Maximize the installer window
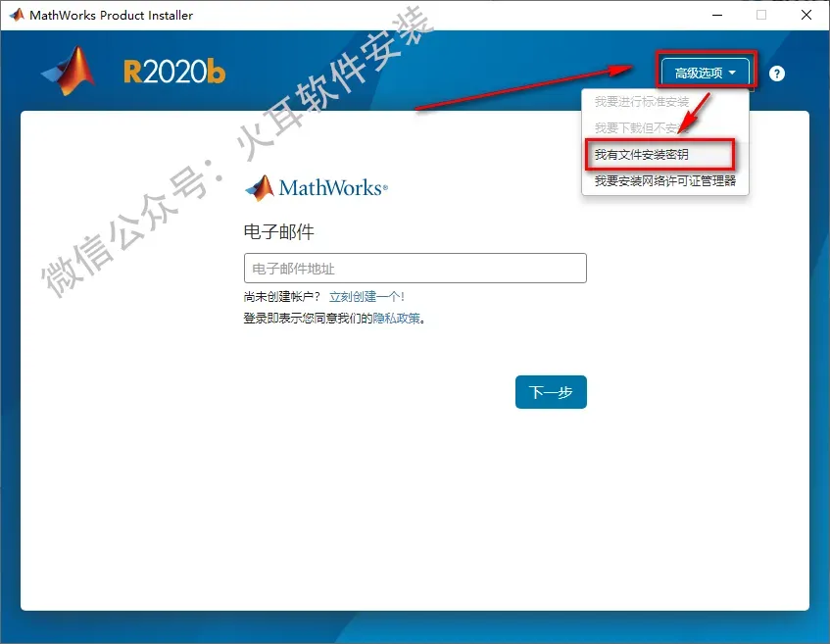Image resolution: width=830 pixels, height=644 pixels. coord(761,15)
